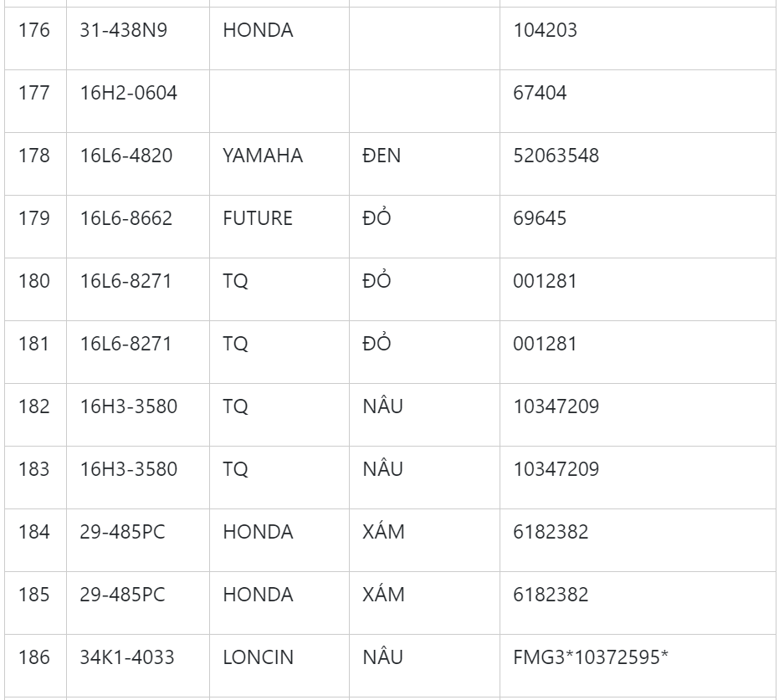Click row number 176 cell

click(x=34, y=31)
